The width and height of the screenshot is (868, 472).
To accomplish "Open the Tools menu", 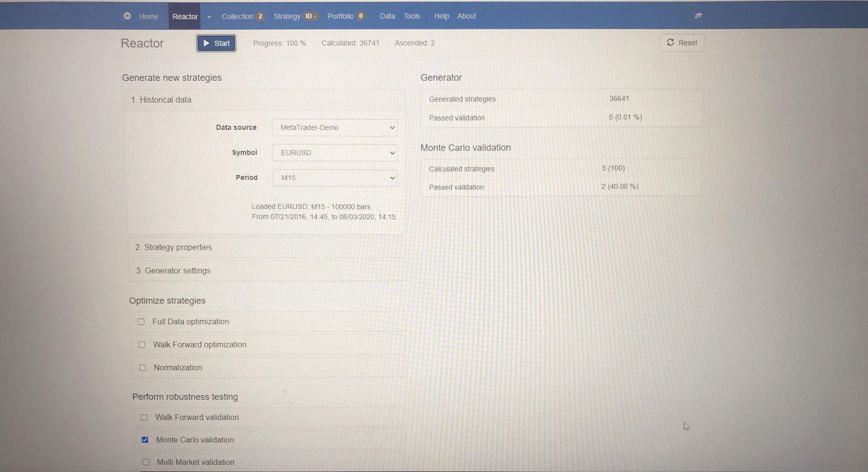I will pyautogui.click(x=412, y=16).
